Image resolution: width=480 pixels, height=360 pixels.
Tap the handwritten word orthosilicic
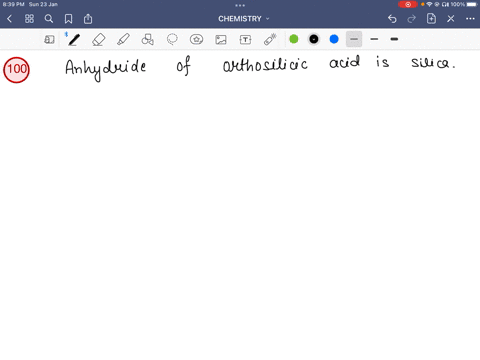coord(265,64)
